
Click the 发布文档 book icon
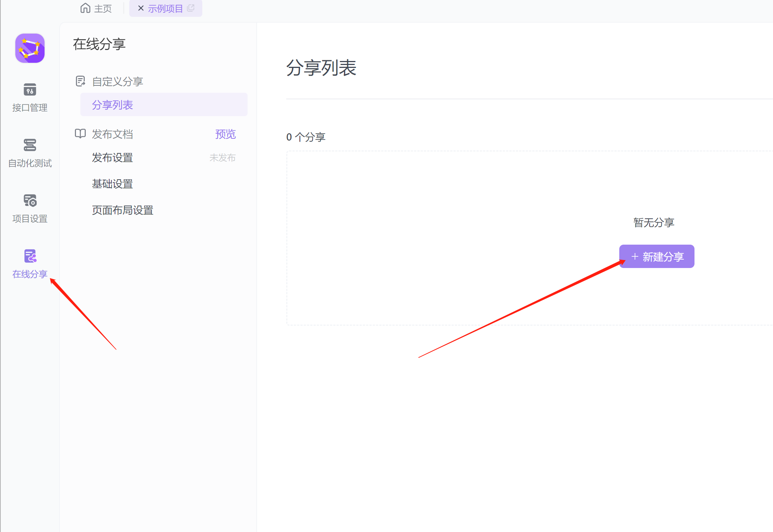pyautogui.click(x=80, y=134)
